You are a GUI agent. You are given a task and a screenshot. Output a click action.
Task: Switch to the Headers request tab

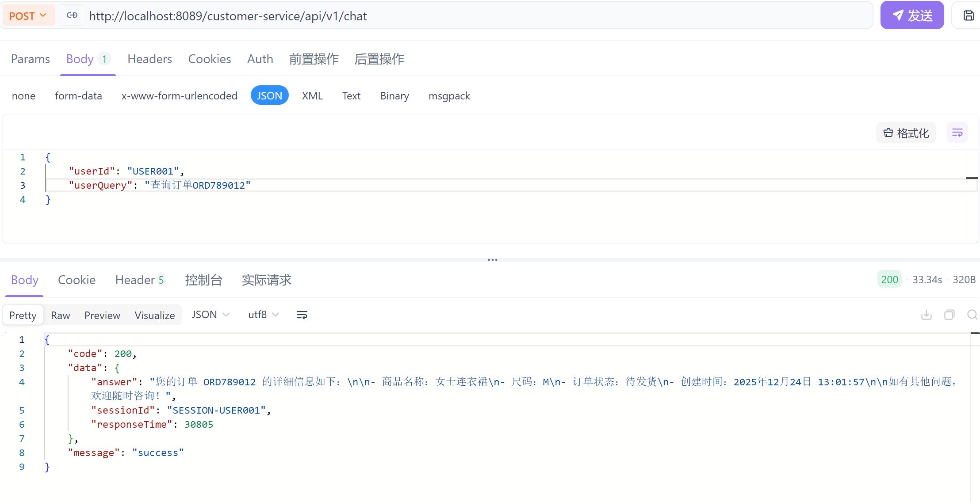click(x=149, y=59)
